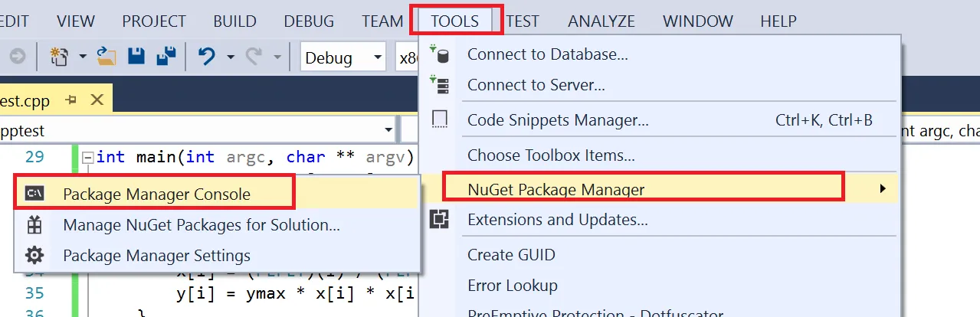Image resolution: width=980 pixels, height=317 pixels.
Task: Choose Connect to Database menu entry
Action: click(660, 54)
